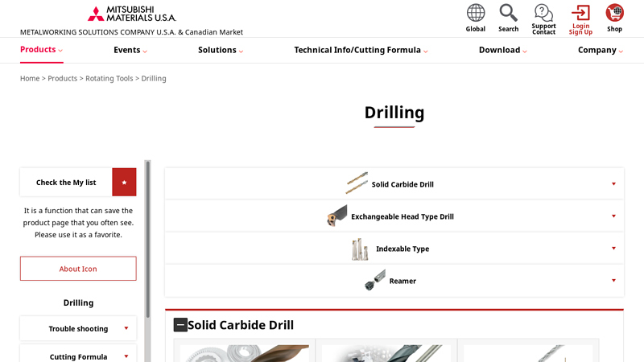Click the Solid Carbide Drill product icon

pos(357,183)
